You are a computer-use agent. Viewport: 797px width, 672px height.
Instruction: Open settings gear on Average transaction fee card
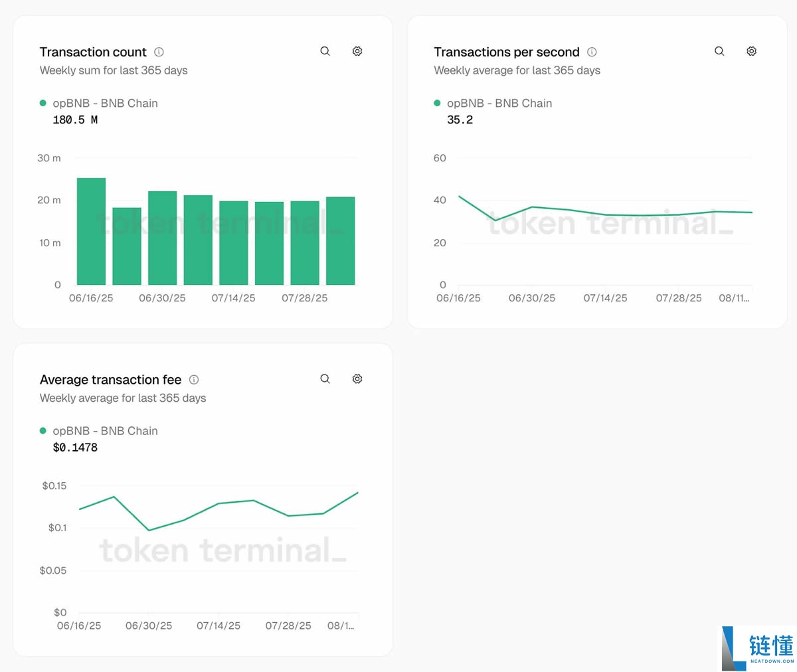coord(357,378)
